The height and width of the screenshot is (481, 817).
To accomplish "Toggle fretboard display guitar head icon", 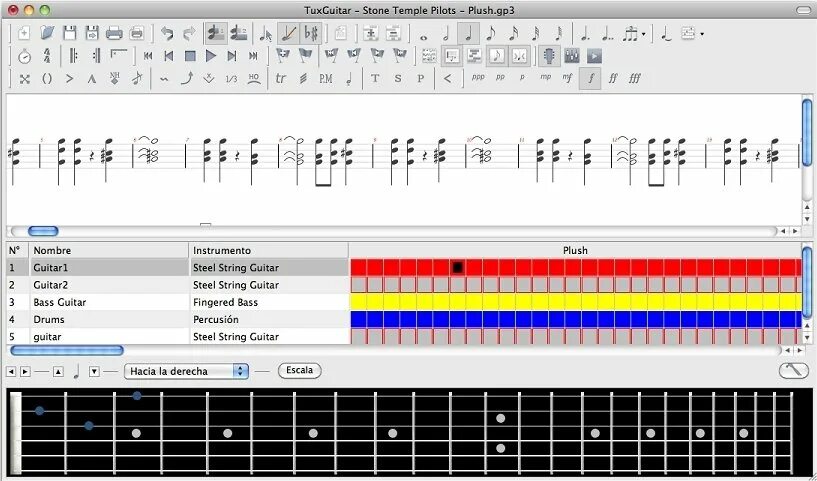I will pos(549,56).
